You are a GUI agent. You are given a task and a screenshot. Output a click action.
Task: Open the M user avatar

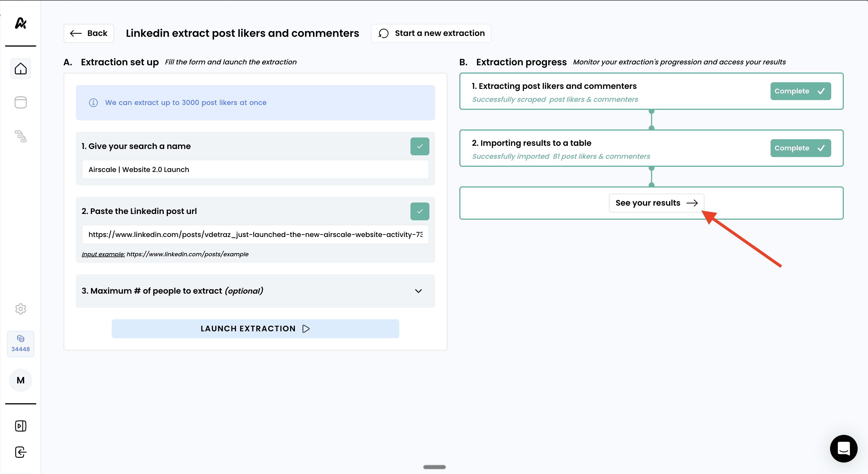21,380
